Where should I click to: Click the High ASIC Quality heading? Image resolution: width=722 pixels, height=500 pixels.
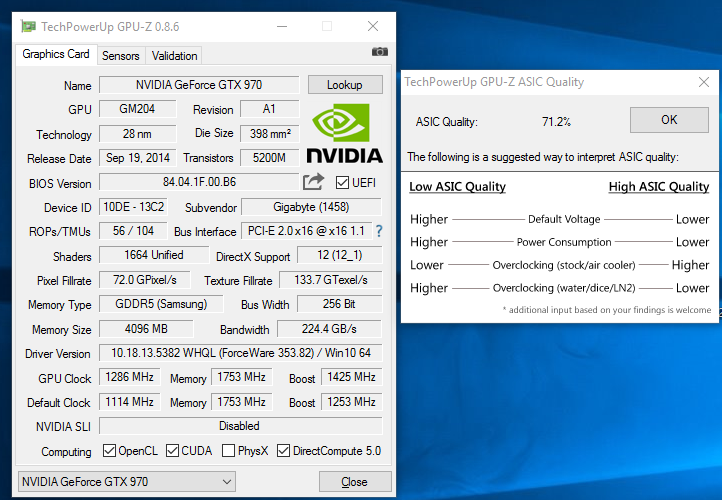[x=658, y=187]
